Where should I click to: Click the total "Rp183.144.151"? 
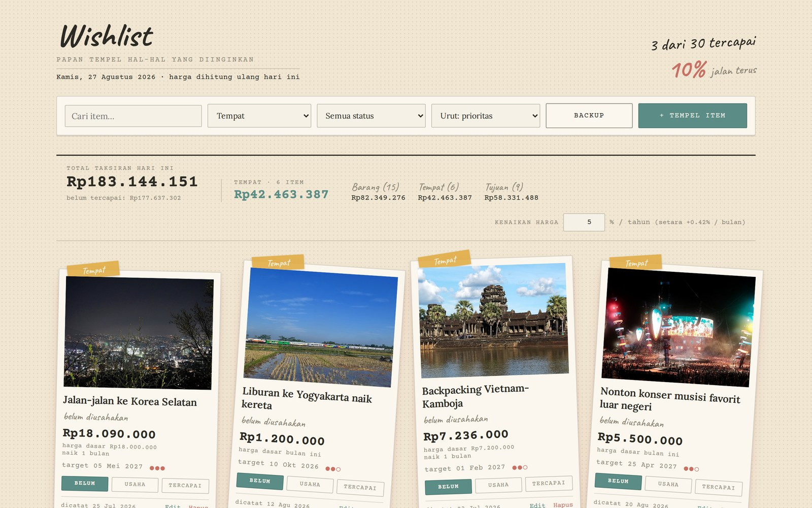[132, 182]
